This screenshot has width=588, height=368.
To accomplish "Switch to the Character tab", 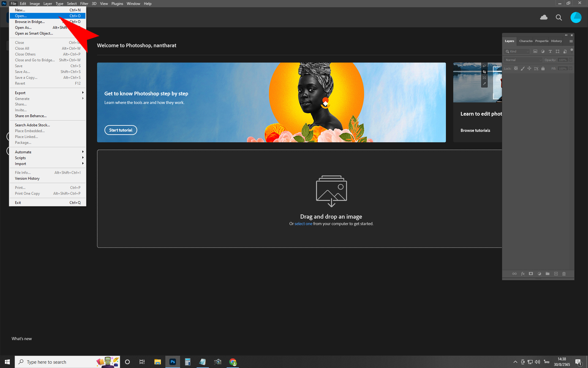I will tap(526, 41).
